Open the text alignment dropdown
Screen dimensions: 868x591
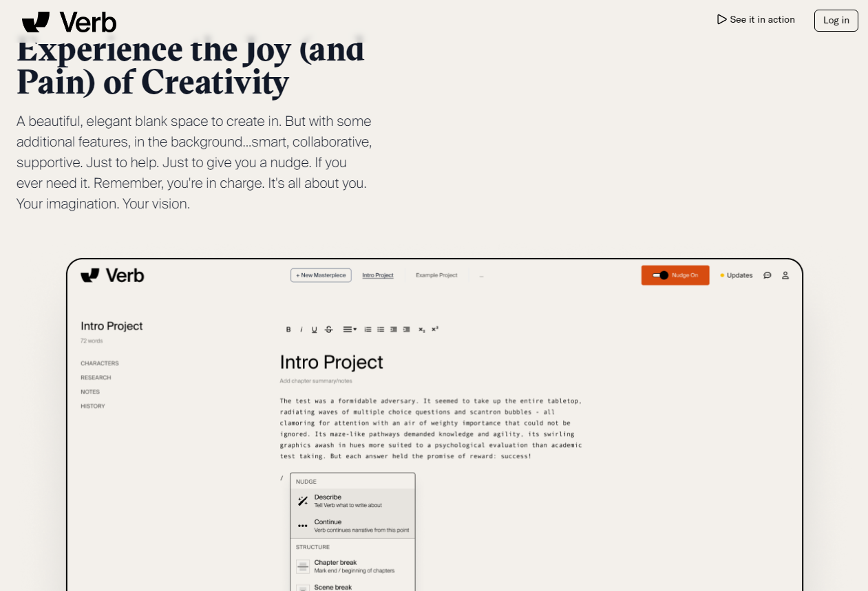tap(350, 330)
